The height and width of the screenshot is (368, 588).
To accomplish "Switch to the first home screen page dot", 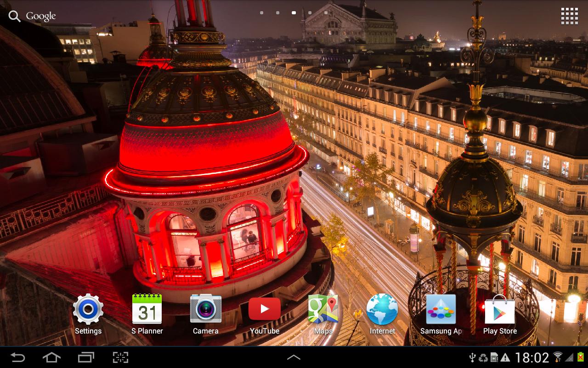I will 261,13.
